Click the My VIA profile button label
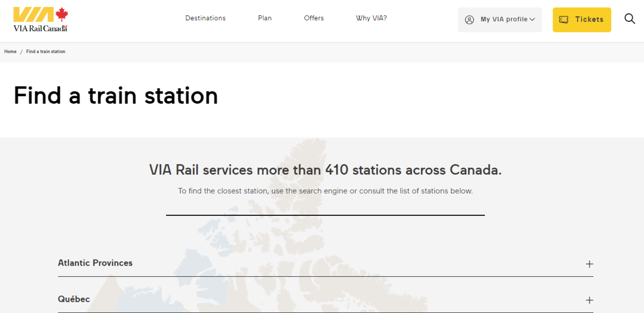The image size is (644, 313). (504, 20)
